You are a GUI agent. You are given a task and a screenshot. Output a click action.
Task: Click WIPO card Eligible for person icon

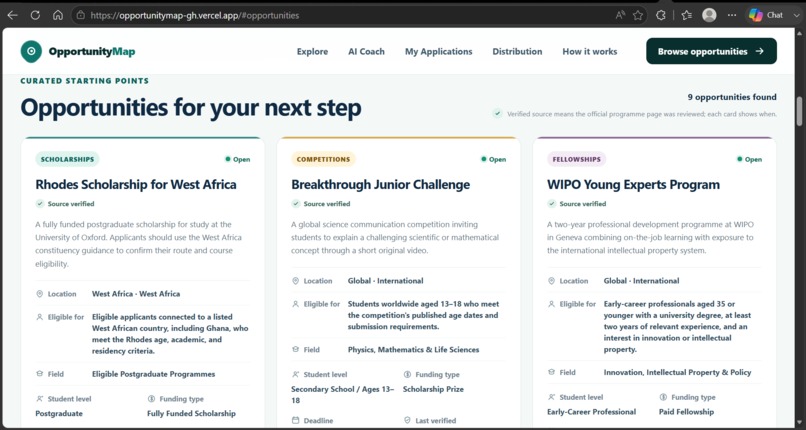[x=552, y=304]
